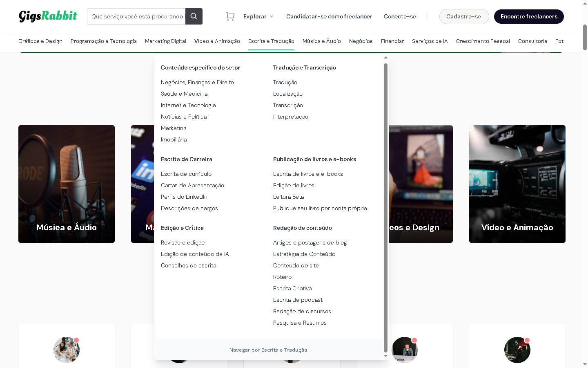Open the Programação e Tecnologia category menu
The height and width of the screenshot is (368, 588).
[103, 41]
